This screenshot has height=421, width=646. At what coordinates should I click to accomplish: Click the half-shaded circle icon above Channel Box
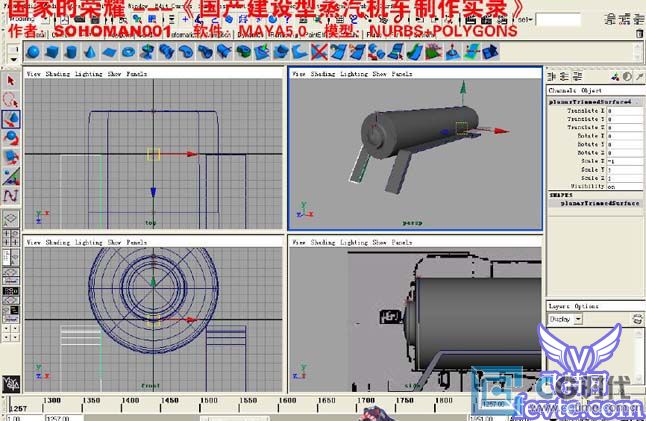pos(627,77)
